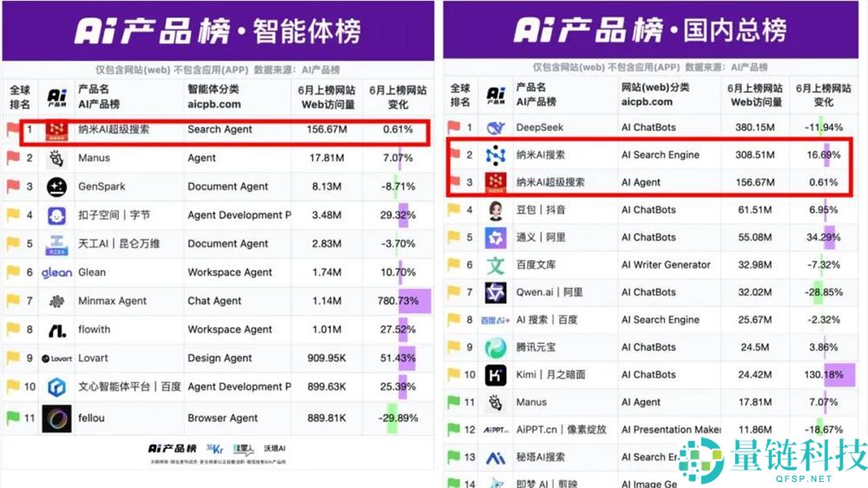Select the flowith logo icon

click(x=57, y=330)
